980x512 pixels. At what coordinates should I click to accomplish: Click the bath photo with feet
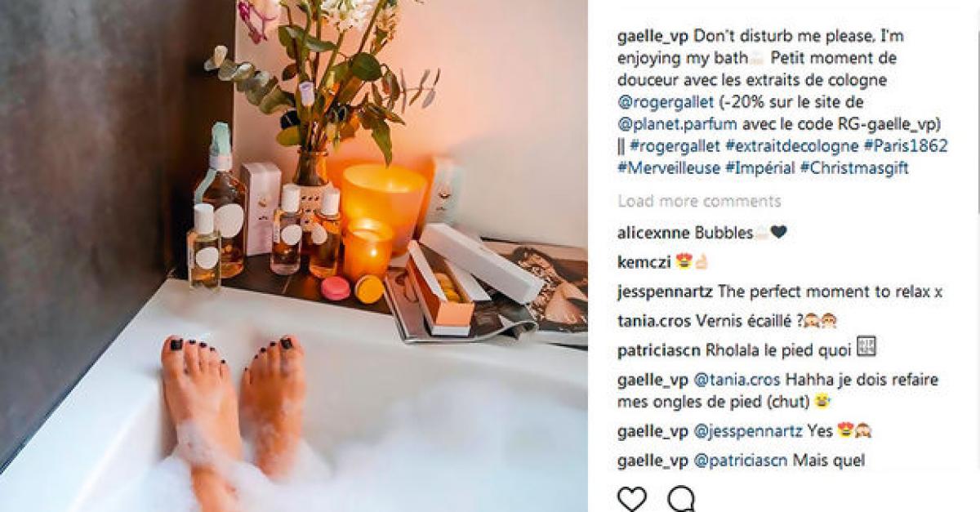294,256
